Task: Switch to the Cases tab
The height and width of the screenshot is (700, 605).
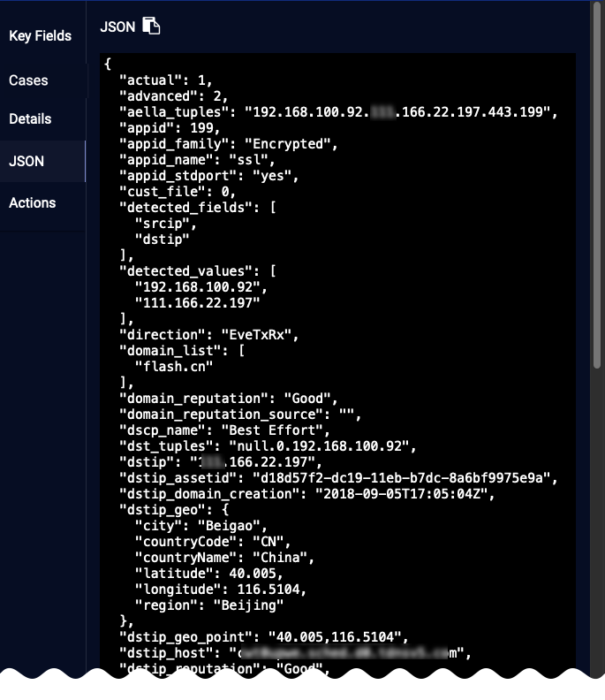Action: 29,80
